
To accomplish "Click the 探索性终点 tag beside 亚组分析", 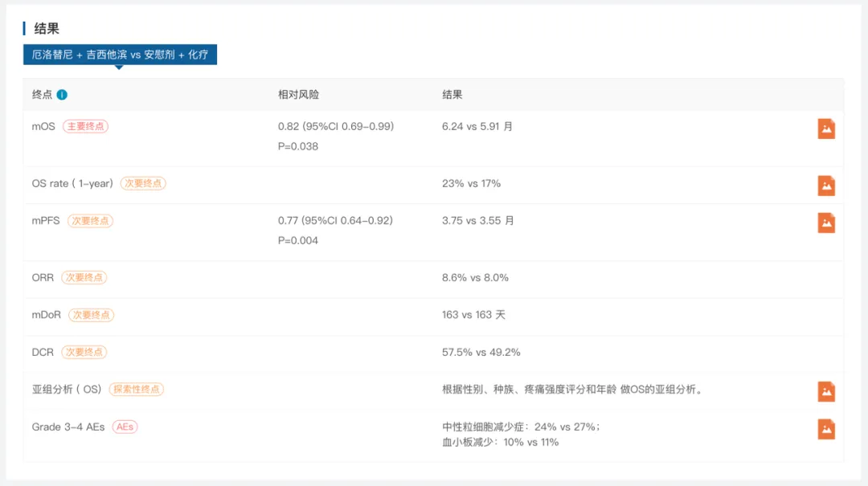I will pos(137,390).
